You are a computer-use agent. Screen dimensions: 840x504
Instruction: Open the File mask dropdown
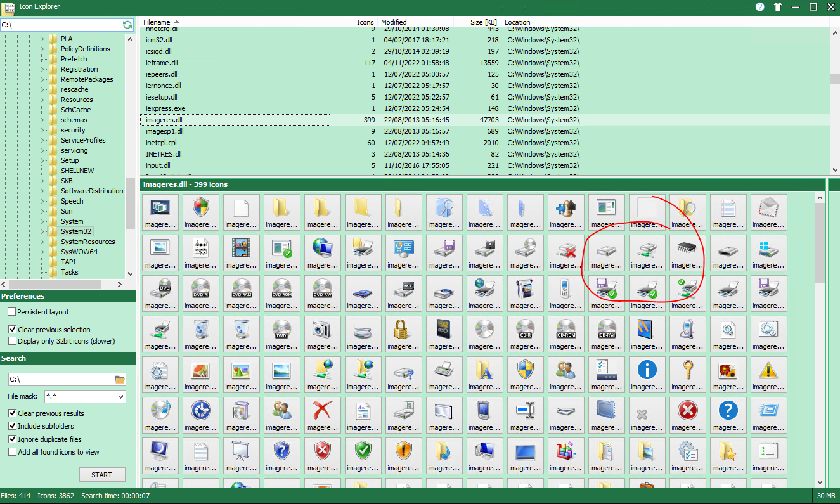coord(120,397)
